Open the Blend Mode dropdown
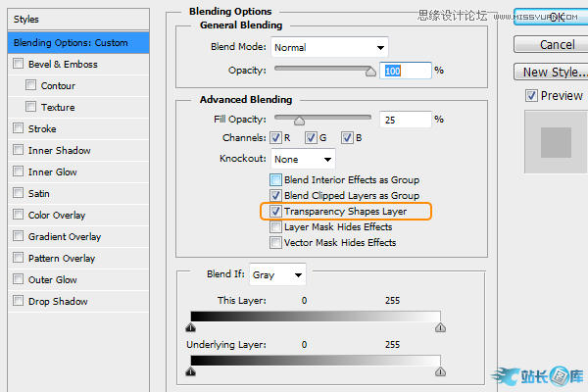This screenshot has width=588, height=392. click(329, 47)
